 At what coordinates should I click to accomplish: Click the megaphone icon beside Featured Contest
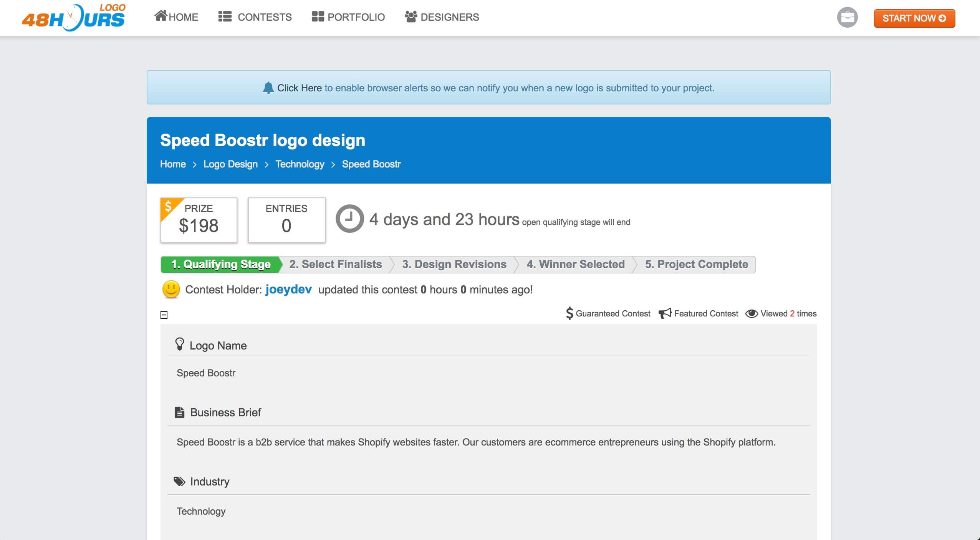[665, 313]
